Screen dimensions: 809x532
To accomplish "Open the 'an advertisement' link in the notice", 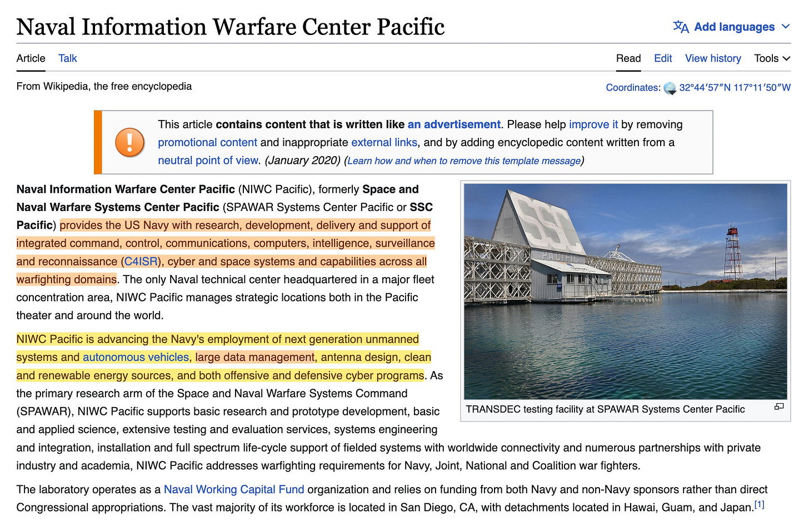I will tap(454, 124).
